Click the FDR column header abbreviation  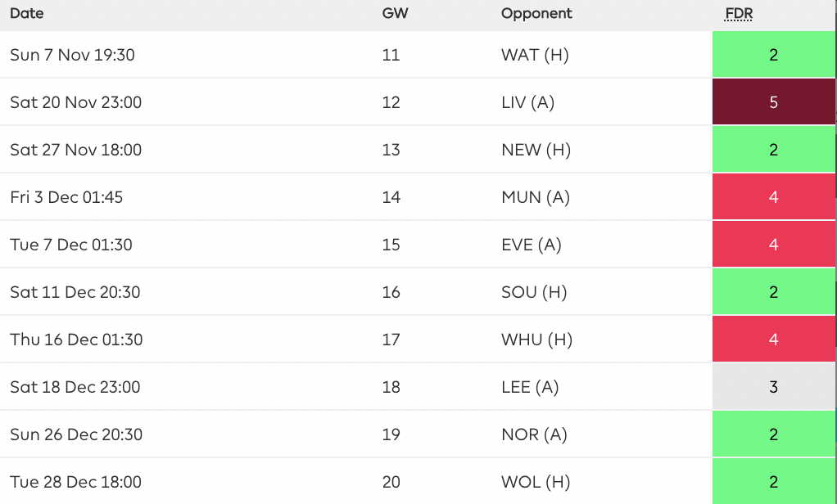739,13
